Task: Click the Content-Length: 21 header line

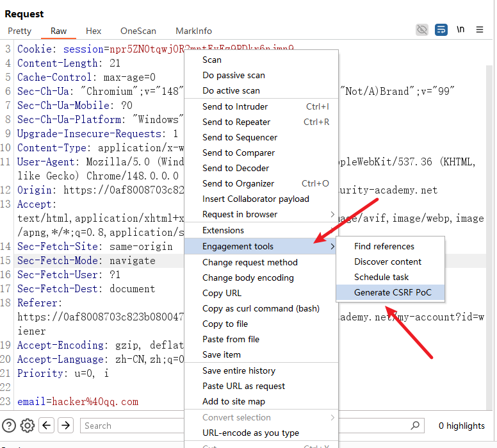Action: pos(69,63)
